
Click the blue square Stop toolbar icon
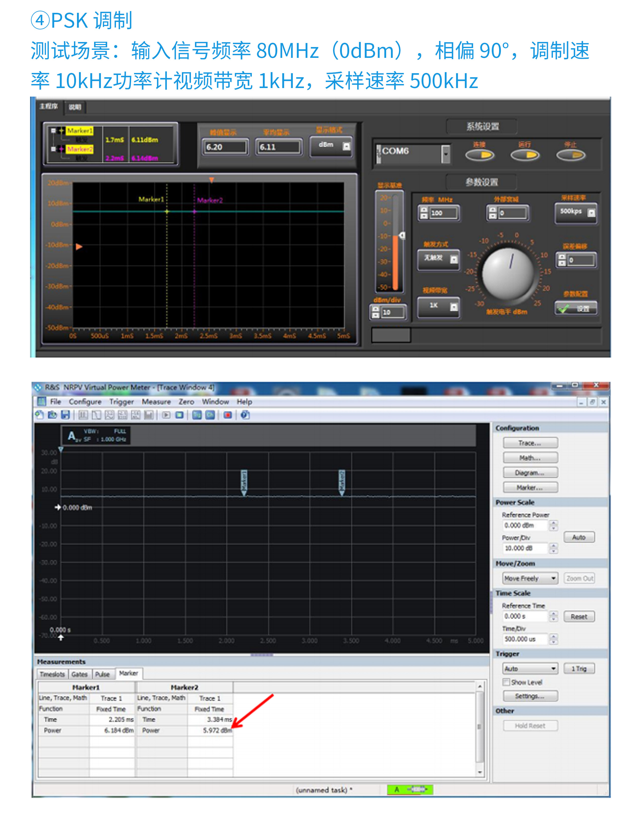pos(179,415)
